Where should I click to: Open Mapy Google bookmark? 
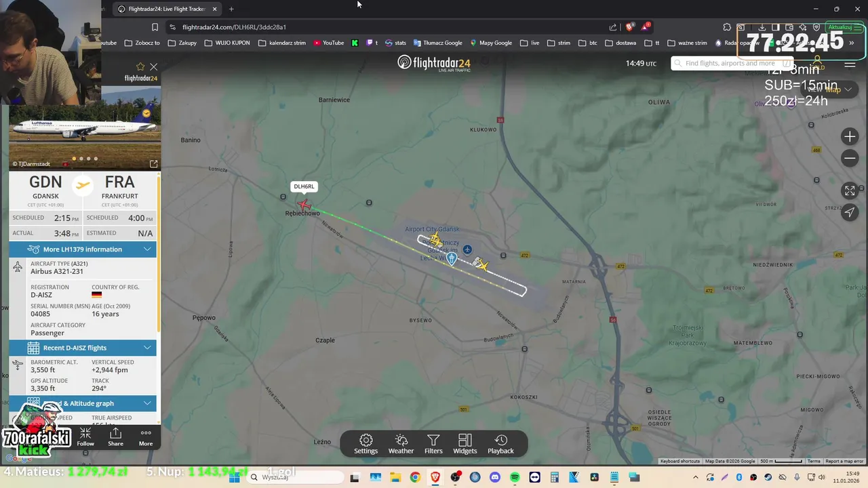pyautogui.click(x=490, y=43)
